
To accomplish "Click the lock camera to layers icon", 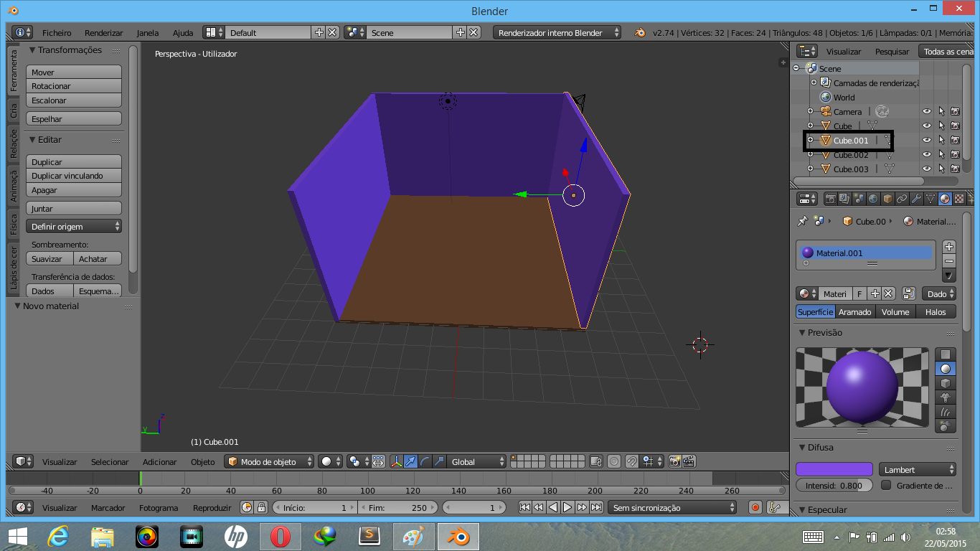I will pos(596,462).
